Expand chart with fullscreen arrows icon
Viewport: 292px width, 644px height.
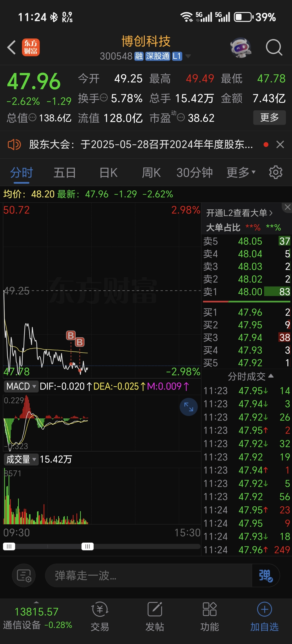188,407
